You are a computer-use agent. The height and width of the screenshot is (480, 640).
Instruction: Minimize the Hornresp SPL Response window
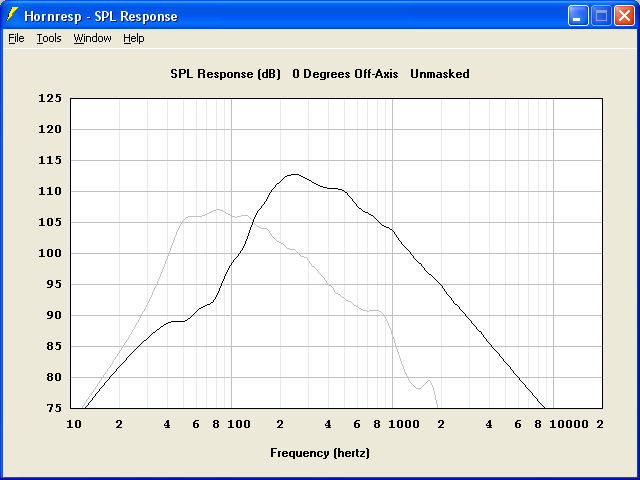tap(578, 16)
